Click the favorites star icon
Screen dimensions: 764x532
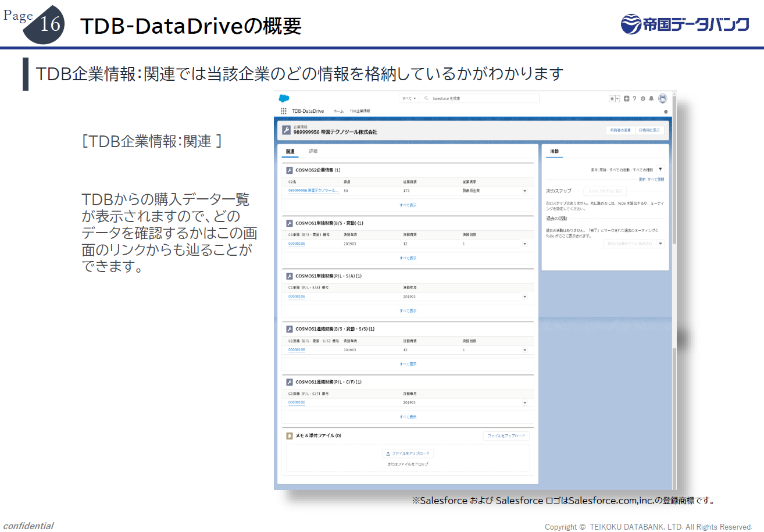tap(612, 98)
